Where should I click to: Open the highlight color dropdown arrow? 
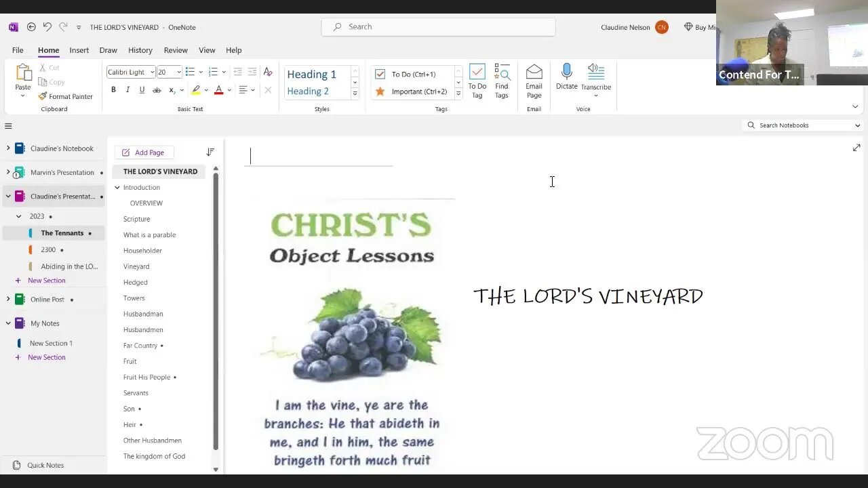point(206,89)
